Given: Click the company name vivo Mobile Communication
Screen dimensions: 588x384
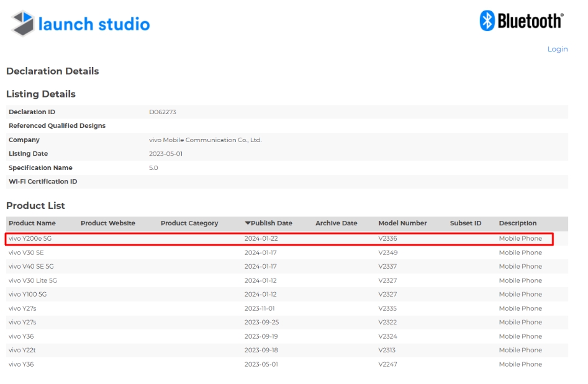Looking at the screenshot, I should (205, 140).
